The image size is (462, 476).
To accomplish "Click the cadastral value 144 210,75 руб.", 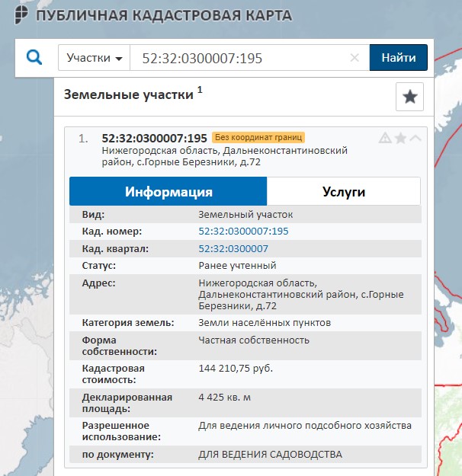I will click(x=235, y=369).
